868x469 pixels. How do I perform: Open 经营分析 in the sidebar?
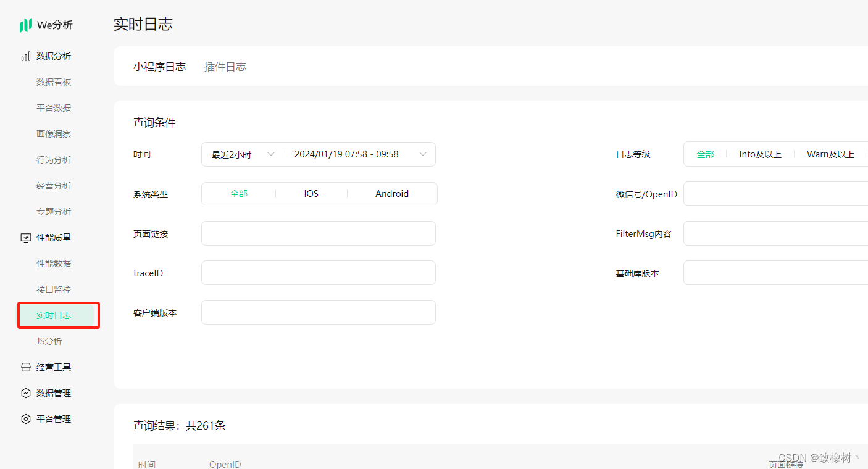[x=54, y=186]
